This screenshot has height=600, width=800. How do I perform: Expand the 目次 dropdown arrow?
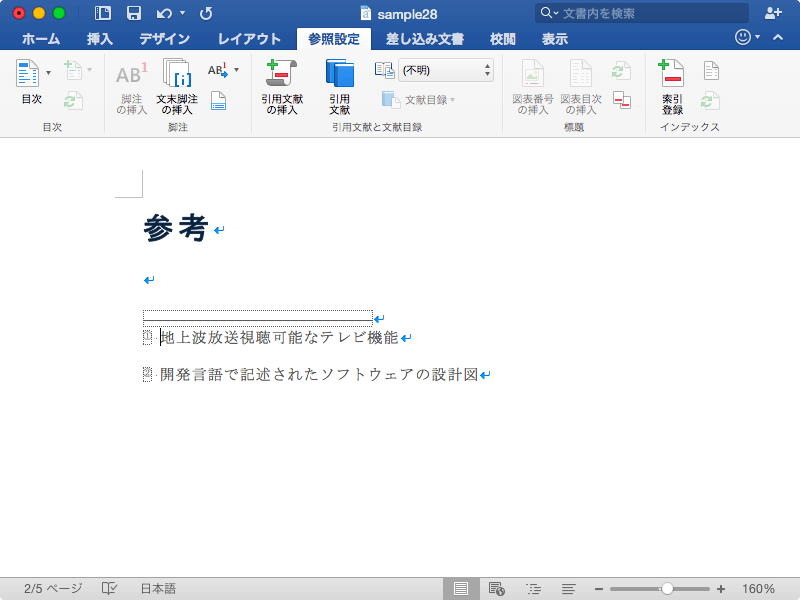pyautogui.click(x=48, y=72)
